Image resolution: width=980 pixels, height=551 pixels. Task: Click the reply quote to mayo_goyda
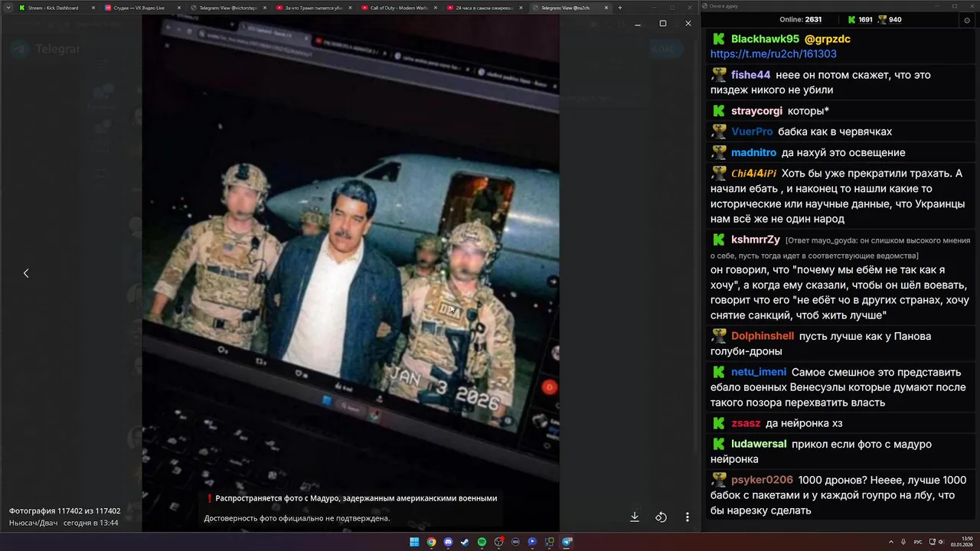point(841,247)
